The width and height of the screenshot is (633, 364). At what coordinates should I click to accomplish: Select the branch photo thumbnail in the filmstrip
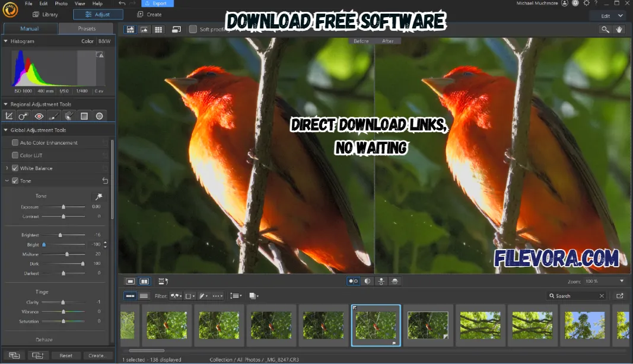coord(481,325)
